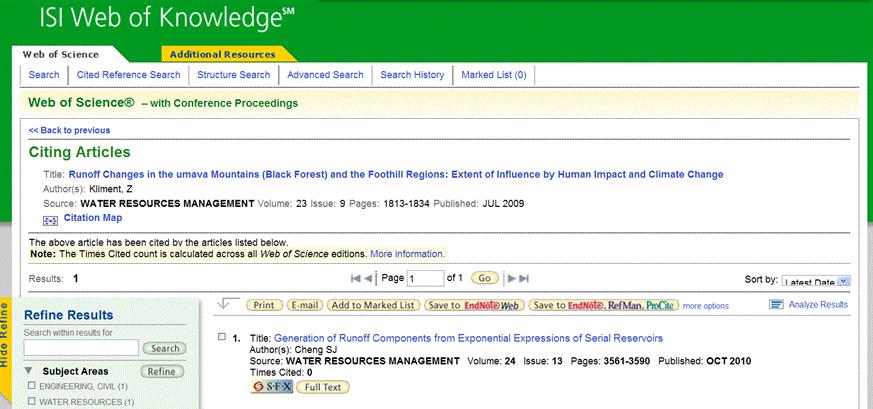Click the author name Kliment, Z
The height and width of the screenshot is (409, 873).
(110, 189)
